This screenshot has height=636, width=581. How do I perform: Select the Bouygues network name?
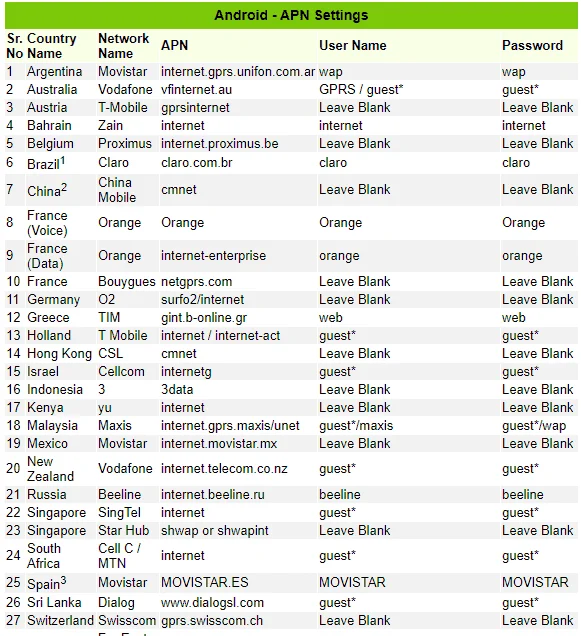[127, 281]
